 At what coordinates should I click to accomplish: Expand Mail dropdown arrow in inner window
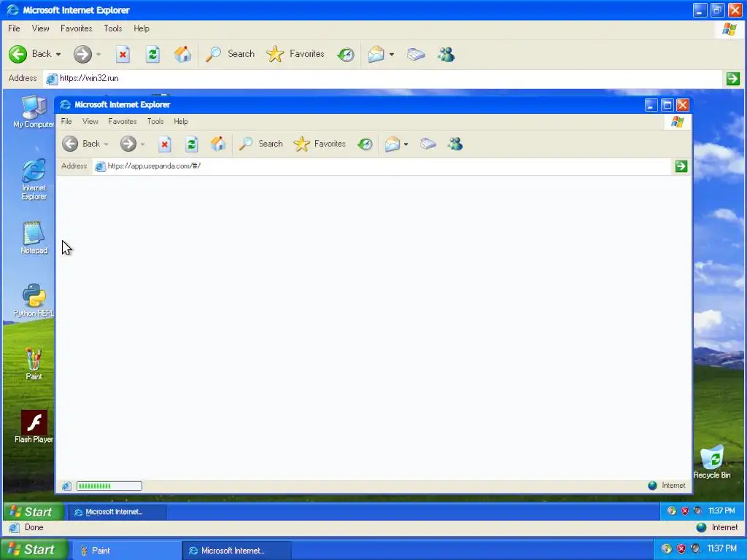[x=406, y=144]
